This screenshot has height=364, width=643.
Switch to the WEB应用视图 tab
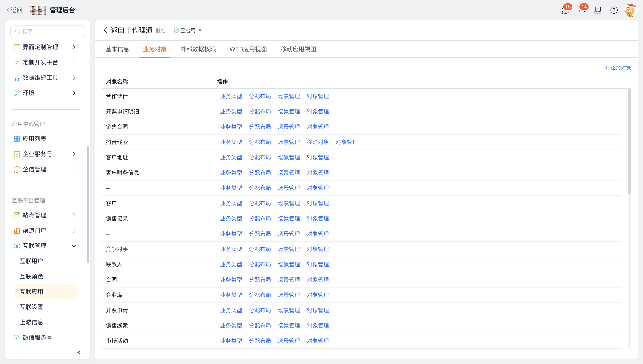coord(248,49)
